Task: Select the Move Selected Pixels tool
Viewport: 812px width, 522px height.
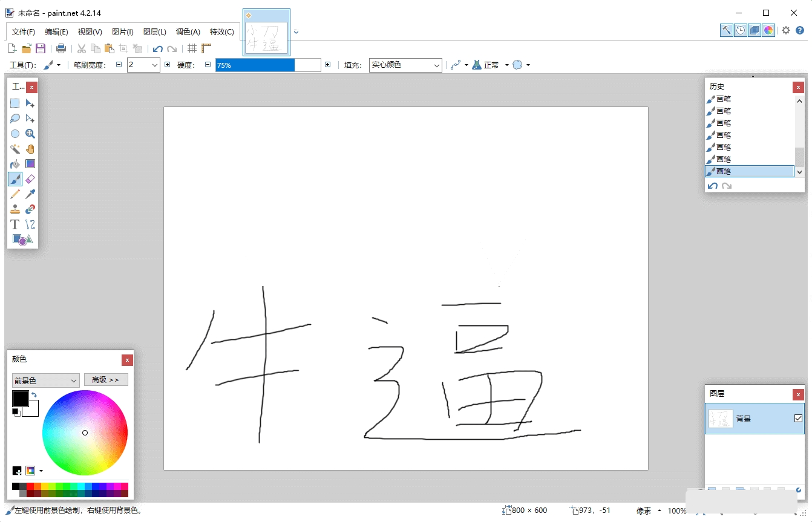Action: pos(30,103)
